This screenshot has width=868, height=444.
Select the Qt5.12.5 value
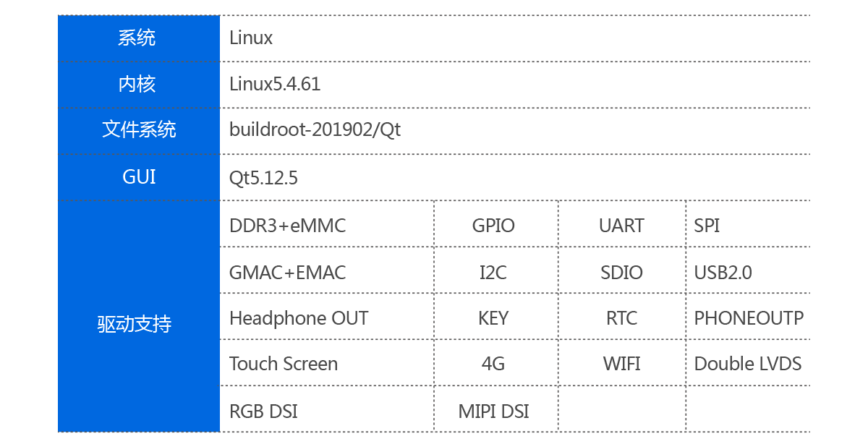click(x=263, y=178)
